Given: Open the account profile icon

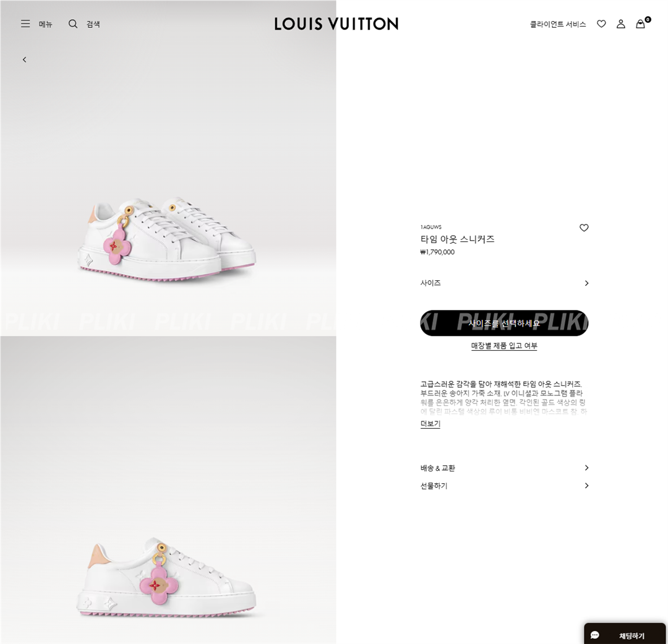Looking at the screenshot, I should (621, 24).
